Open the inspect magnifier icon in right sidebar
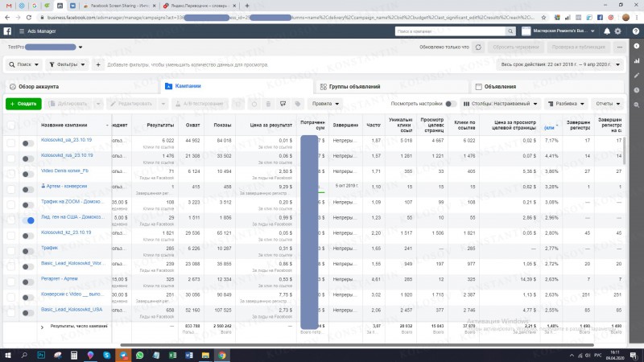The width and height of the screenshot is (644, 362). click(637, 105)
